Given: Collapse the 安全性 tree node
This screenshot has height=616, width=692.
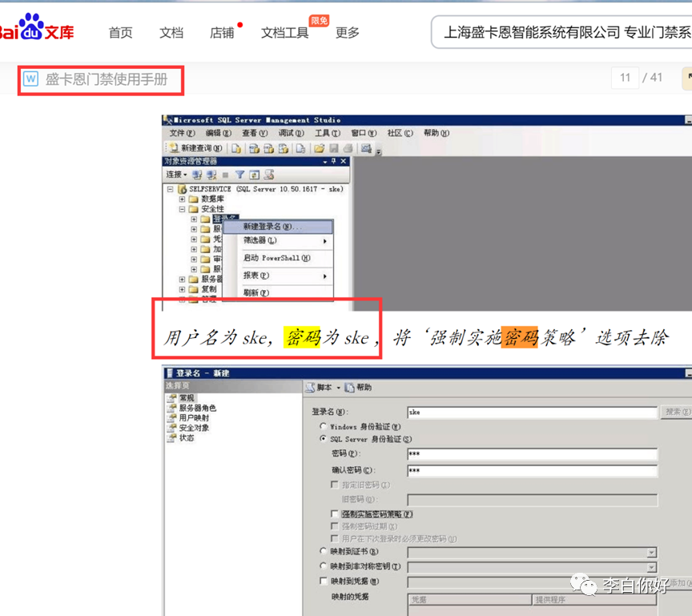Looking at the screenshot, I should 182,209.
